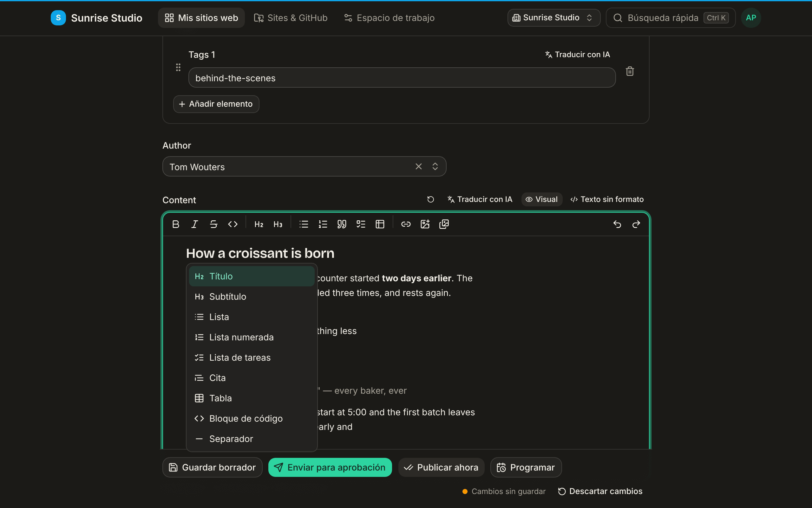Insert task list from toolbar
The width and height of the screenshot is (812, 508).
(361, 224)
